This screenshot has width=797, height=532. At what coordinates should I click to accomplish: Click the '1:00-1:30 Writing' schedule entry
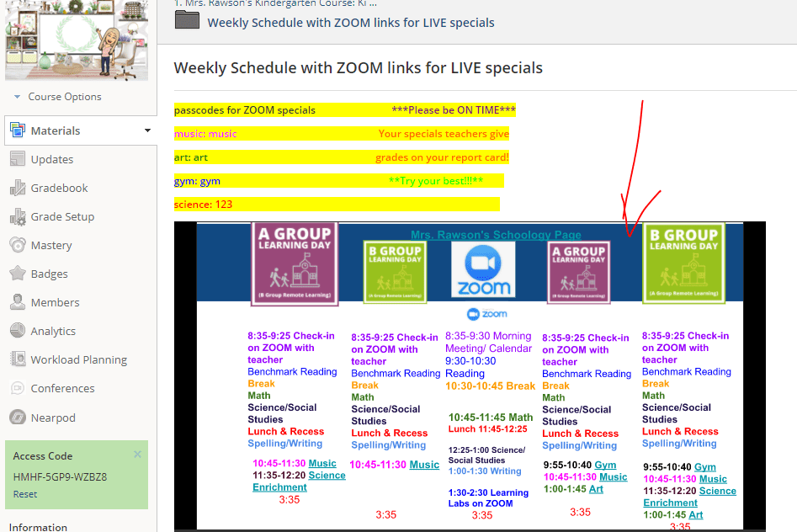coord(485,471)
